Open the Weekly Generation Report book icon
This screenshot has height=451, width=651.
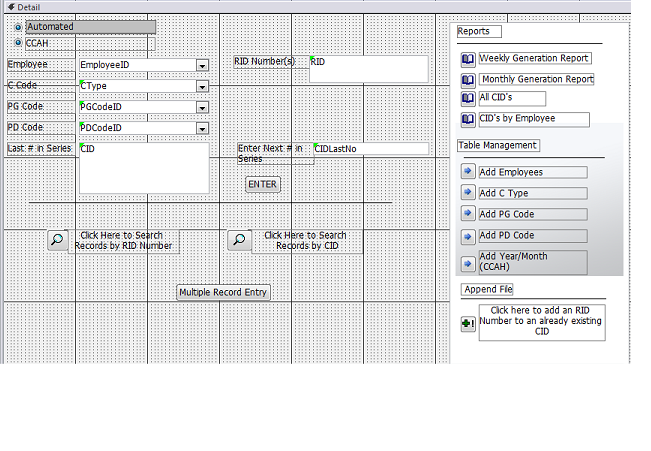point(468,59)
